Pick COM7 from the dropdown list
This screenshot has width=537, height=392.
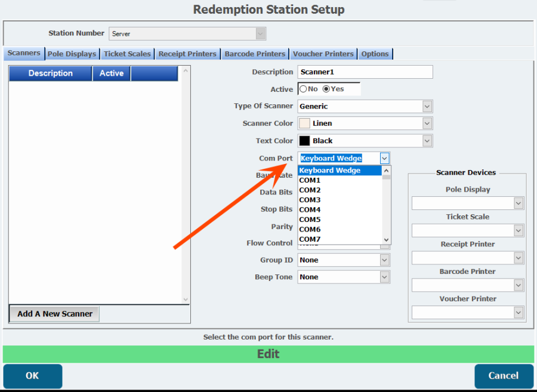310,239
